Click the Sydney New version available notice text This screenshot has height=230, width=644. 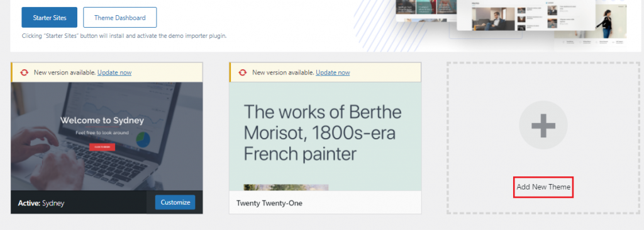65,72
